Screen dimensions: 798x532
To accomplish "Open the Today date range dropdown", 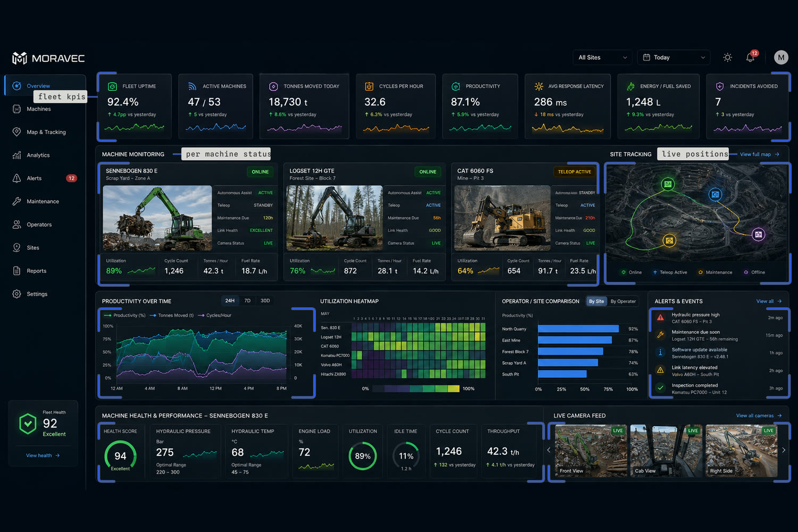I will (674, 57).
